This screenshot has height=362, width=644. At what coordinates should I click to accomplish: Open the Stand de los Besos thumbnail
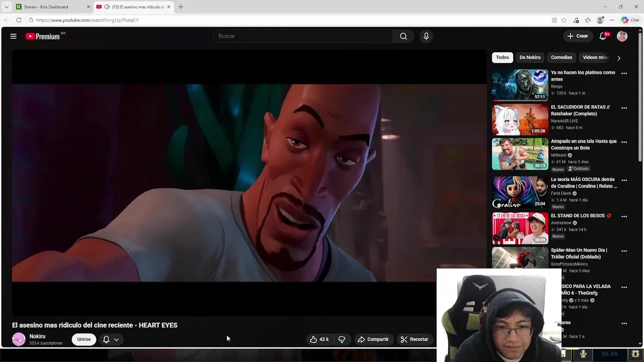(520, 228)
